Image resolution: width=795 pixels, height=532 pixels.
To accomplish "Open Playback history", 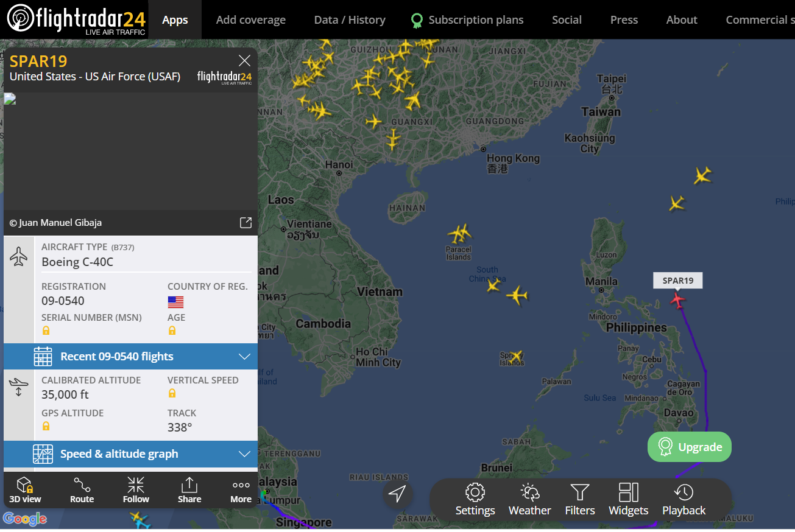I will click(x=684, y=500).
